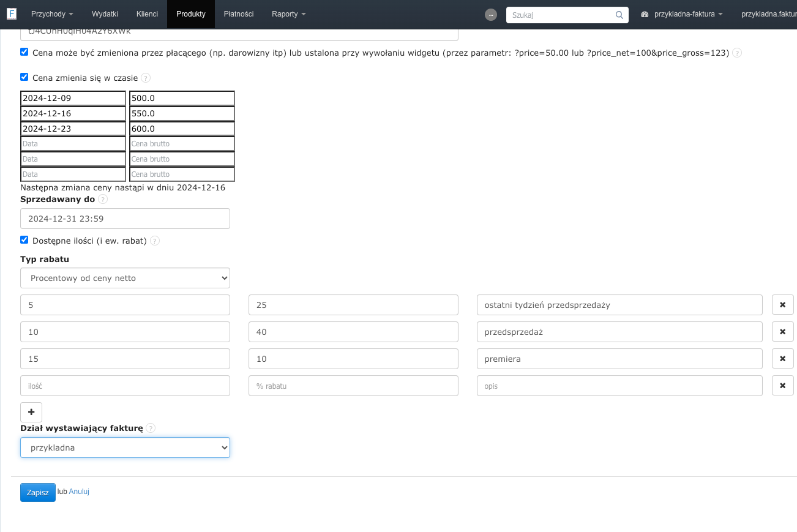797x532 pixels.
Task: Toggle 'Cena może być zmieniona przez płacącego' checkbox
Action: click(24, 52)
